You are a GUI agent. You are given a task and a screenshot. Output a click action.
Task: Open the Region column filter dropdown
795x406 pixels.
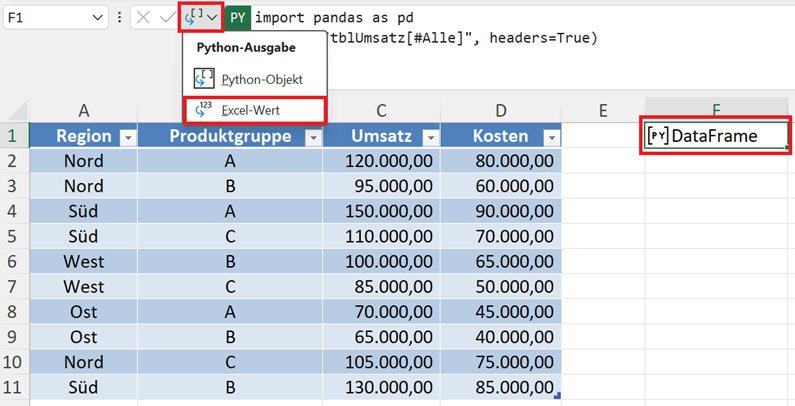point(126,138)
